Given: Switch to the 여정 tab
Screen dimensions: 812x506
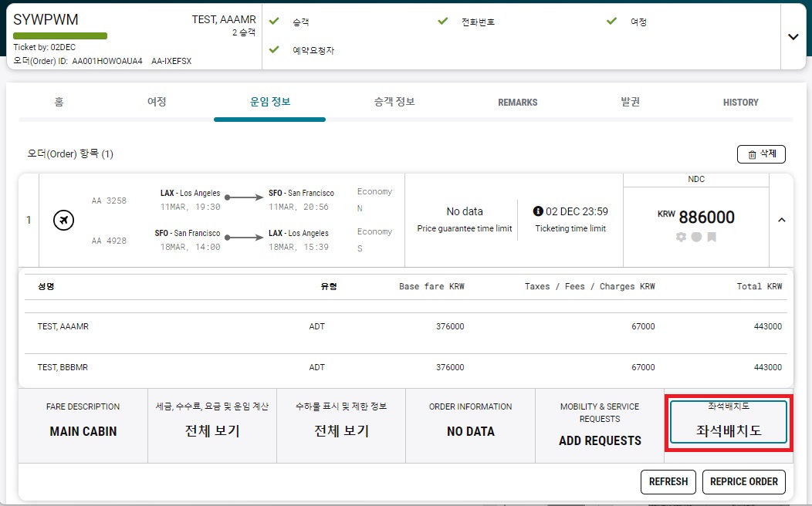Looking at the screenshot, I should [157, 102].
